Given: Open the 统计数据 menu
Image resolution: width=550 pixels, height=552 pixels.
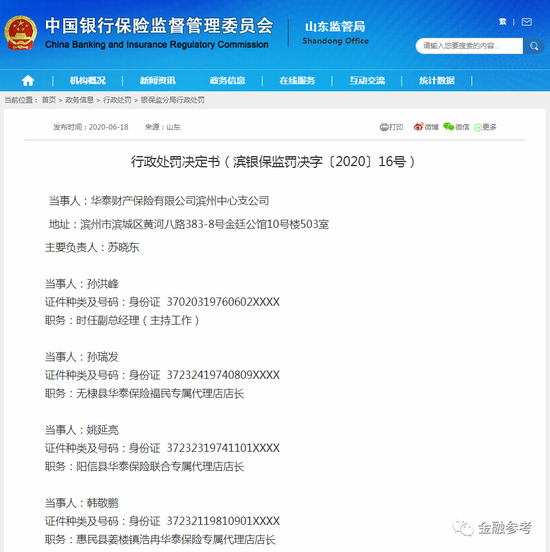Looking at the screenshot, I should 437,81.
